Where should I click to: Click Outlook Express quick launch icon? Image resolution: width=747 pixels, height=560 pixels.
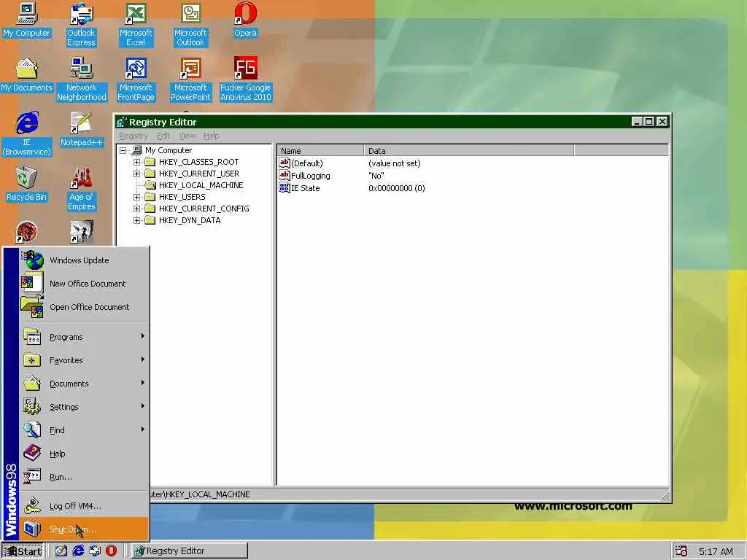pyautogui.click(x=95, y=551)
